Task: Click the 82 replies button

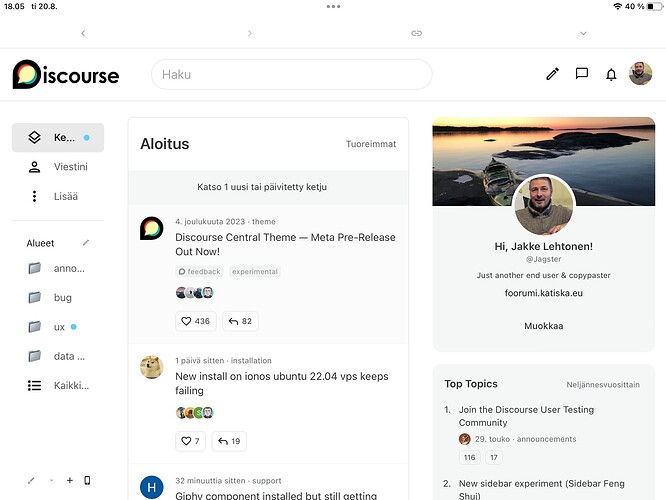Action: 240,321
